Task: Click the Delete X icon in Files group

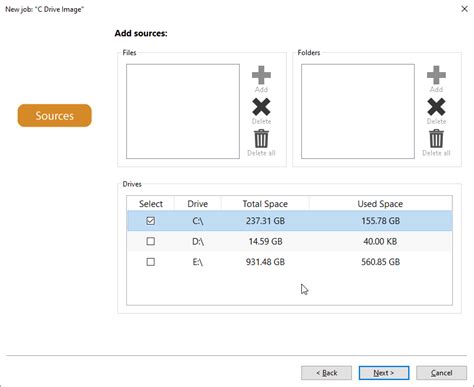Action: click(261, 107)
